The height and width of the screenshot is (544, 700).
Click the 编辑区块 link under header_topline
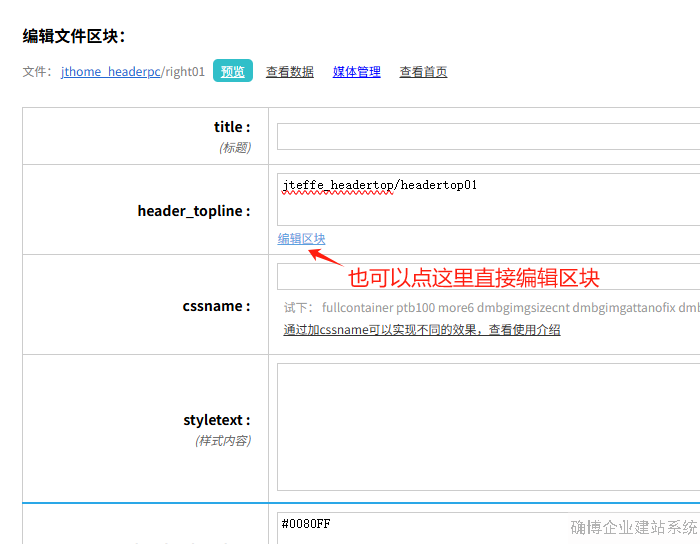tap(301, 239)
